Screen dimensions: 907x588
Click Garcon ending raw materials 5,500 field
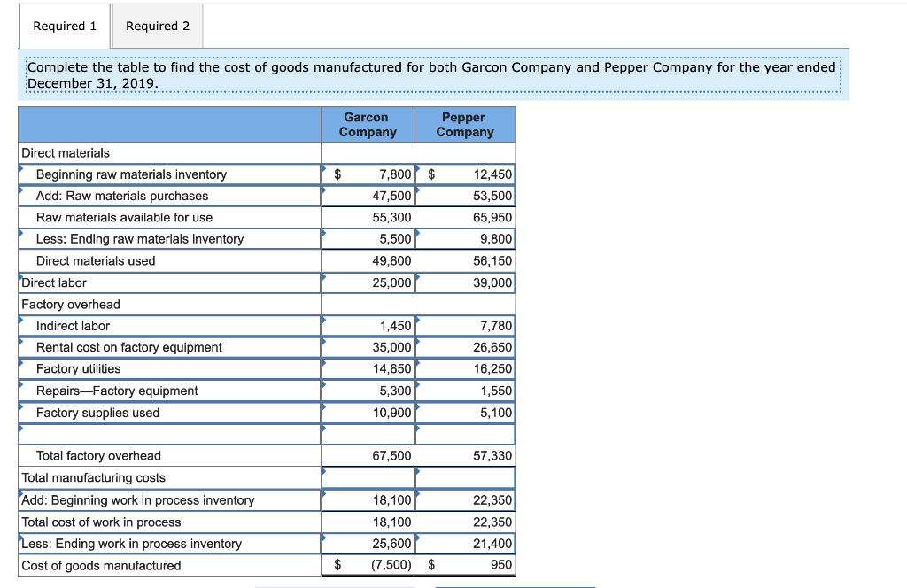(x=368, y=239)
